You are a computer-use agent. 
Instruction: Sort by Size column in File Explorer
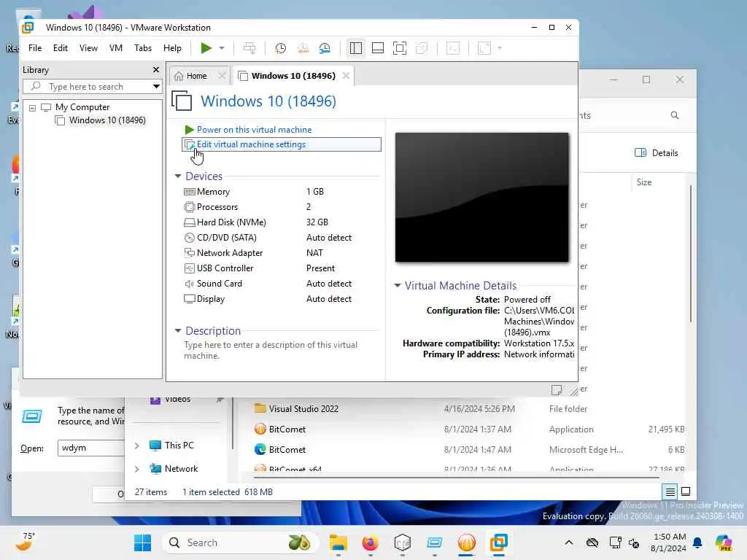[x=644, y=182]
